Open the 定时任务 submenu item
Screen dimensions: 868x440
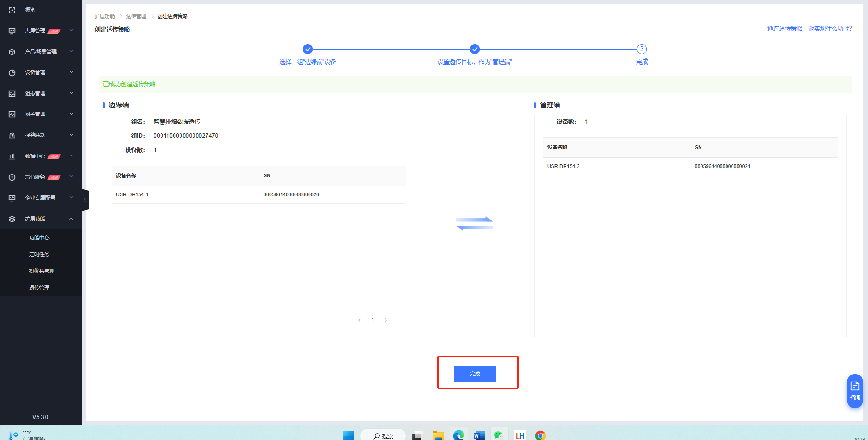pyautogui.click(x=39, y=254)
